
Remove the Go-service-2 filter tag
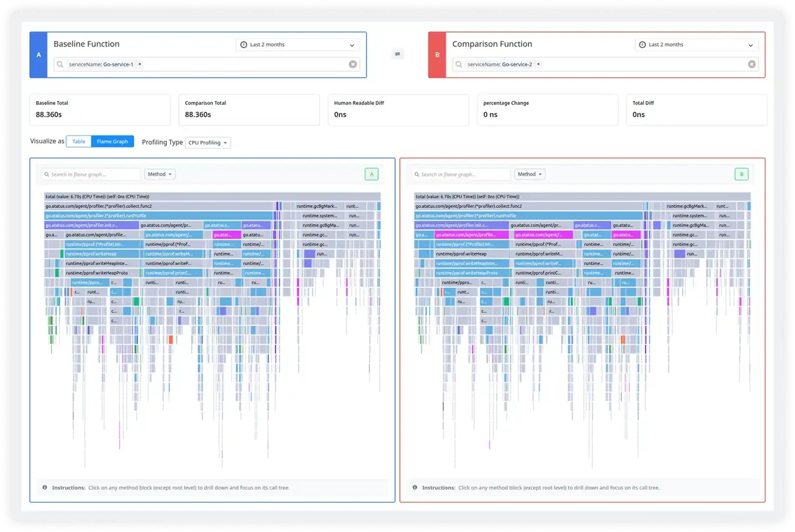(x=539, y=64)
